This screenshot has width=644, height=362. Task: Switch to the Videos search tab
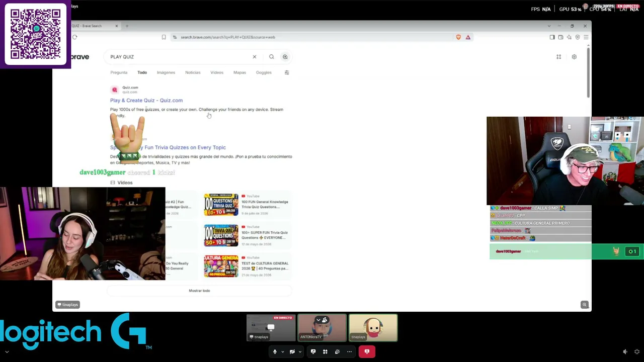click(x=217, y=72)
